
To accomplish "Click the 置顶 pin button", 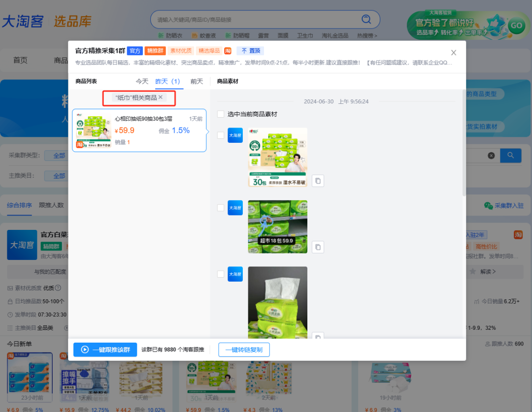I will point(251,51).
